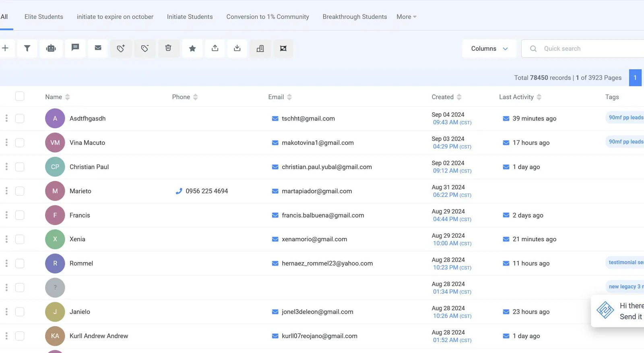Switch to Initiate Students tab
This screenshot has width=644, height=353.
(190, 17)
